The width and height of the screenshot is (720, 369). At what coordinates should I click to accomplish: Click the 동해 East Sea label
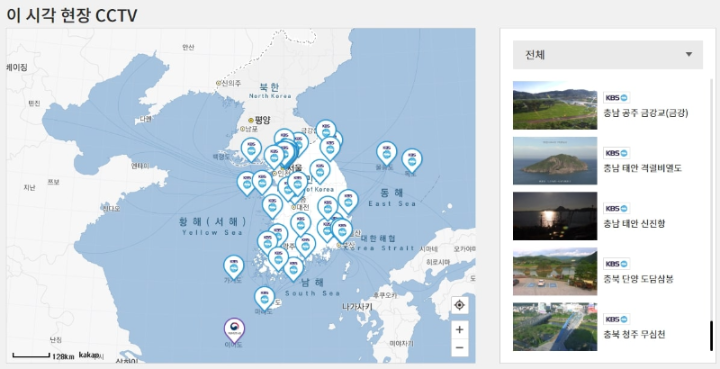(392, 197)
